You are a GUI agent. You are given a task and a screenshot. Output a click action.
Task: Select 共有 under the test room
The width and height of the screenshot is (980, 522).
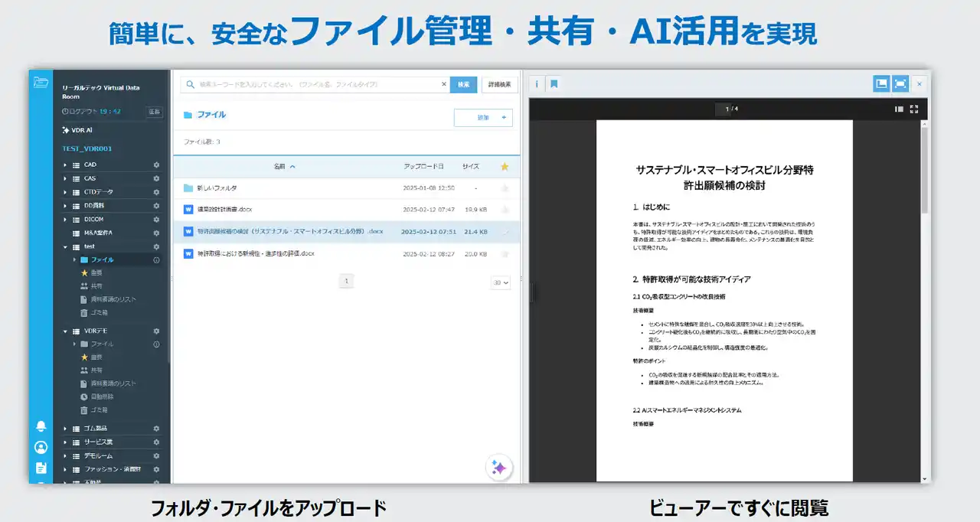click(96, 285)
